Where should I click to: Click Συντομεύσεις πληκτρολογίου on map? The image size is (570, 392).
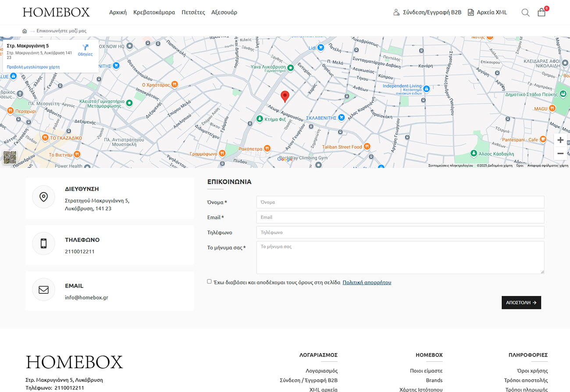450,166
